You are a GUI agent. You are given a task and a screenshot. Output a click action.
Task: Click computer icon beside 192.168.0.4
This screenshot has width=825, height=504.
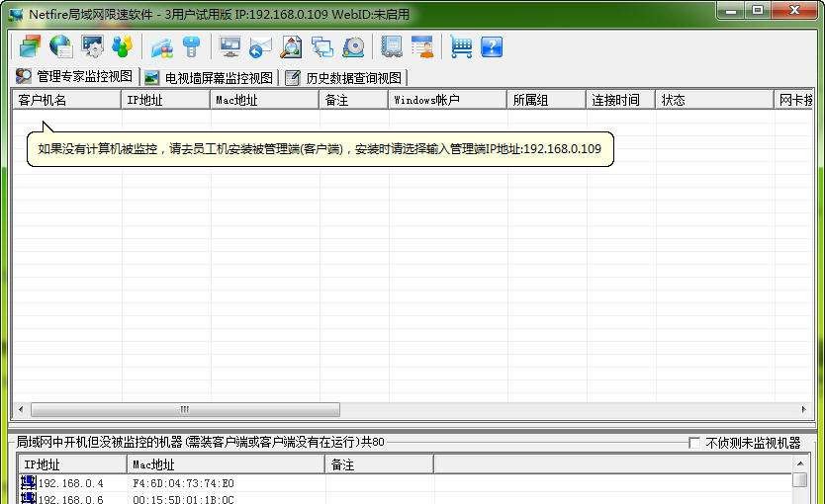coord(29,482)
